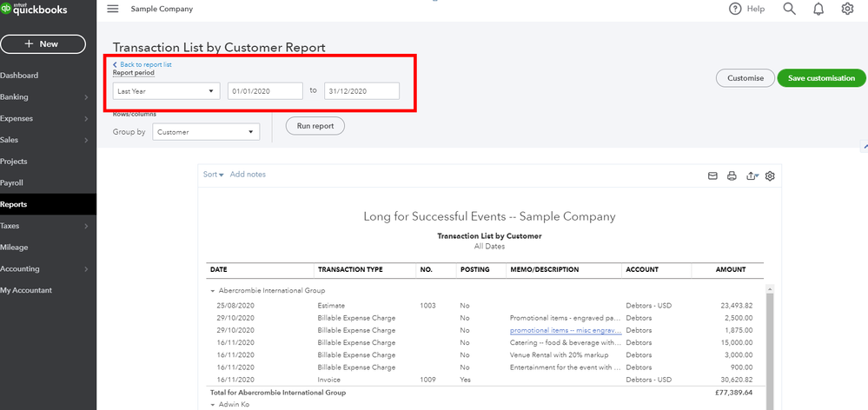Open the top-right settings gear
Screen dimensions: 868x410
tap(847, 9)
